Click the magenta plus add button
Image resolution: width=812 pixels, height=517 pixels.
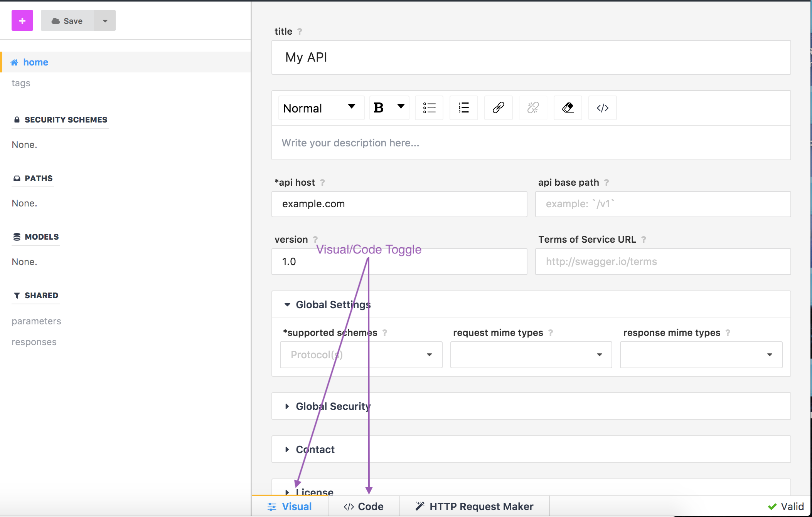click(22, 21)
